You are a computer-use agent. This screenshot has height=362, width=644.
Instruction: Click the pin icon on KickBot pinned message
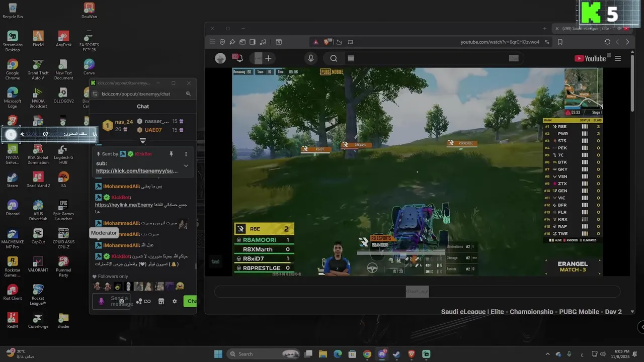(171, 154)
